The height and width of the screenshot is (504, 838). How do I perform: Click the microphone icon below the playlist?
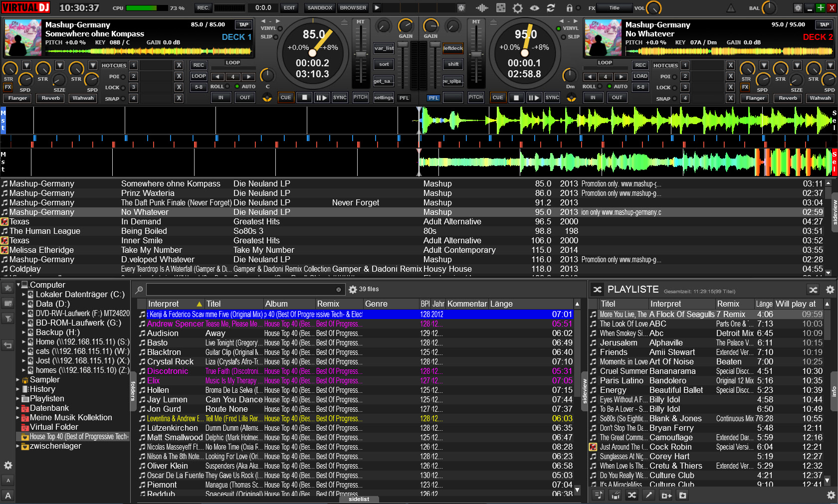point(648,495)
